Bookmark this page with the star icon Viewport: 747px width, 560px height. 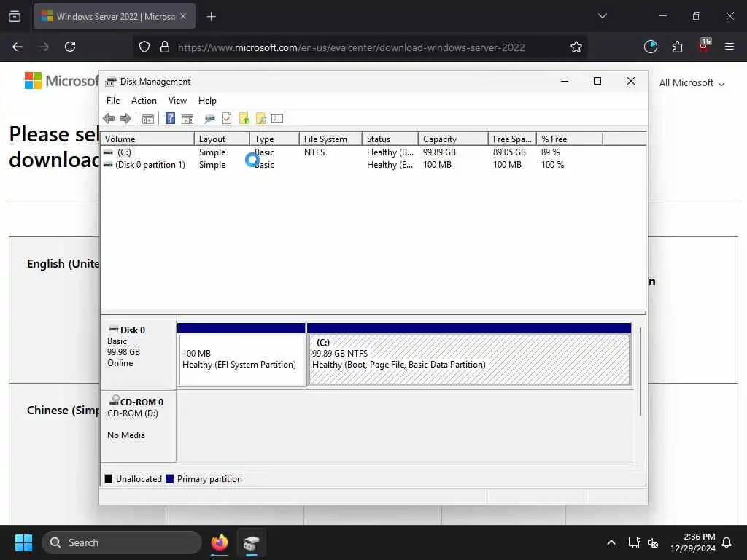click(576, 47)
